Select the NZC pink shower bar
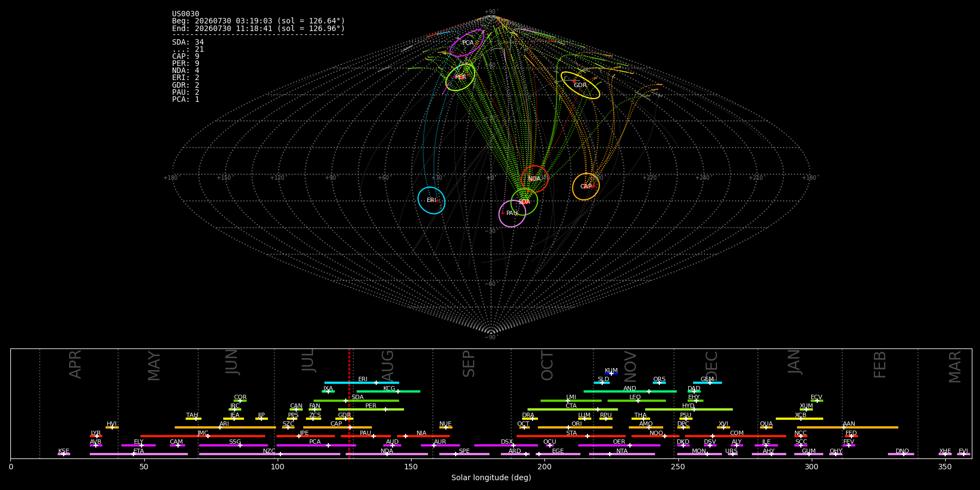The width and height of the screenshot is (980, 490). click(x=269, y=454)
